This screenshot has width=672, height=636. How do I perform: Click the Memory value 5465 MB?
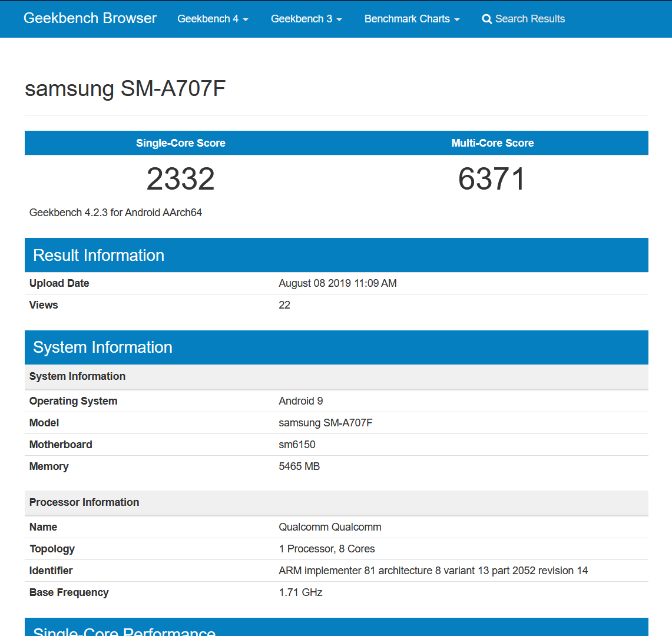click(x=299, y=466)
